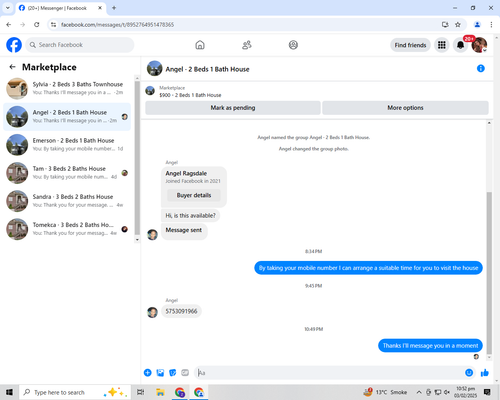500x400 pixels.
Task: Open Windows notification center icon
Action: [487, 392]
